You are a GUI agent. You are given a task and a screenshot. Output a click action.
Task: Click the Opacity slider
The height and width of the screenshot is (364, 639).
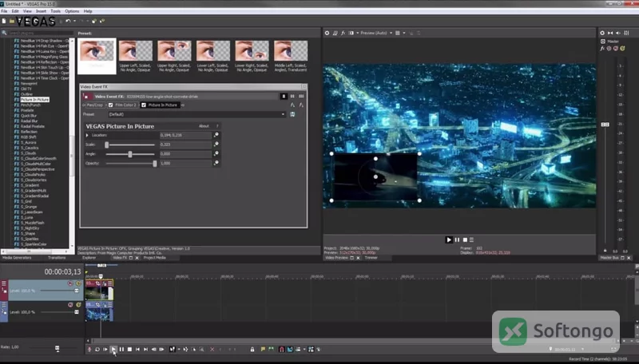click(x=130, y=164)
